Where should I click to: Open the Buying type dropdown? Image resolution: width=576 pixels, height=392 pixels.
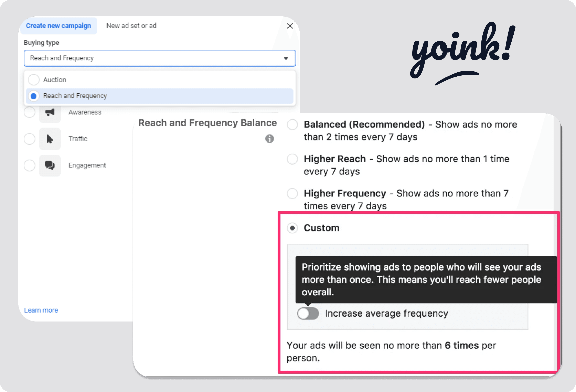(x=160, y=58)
